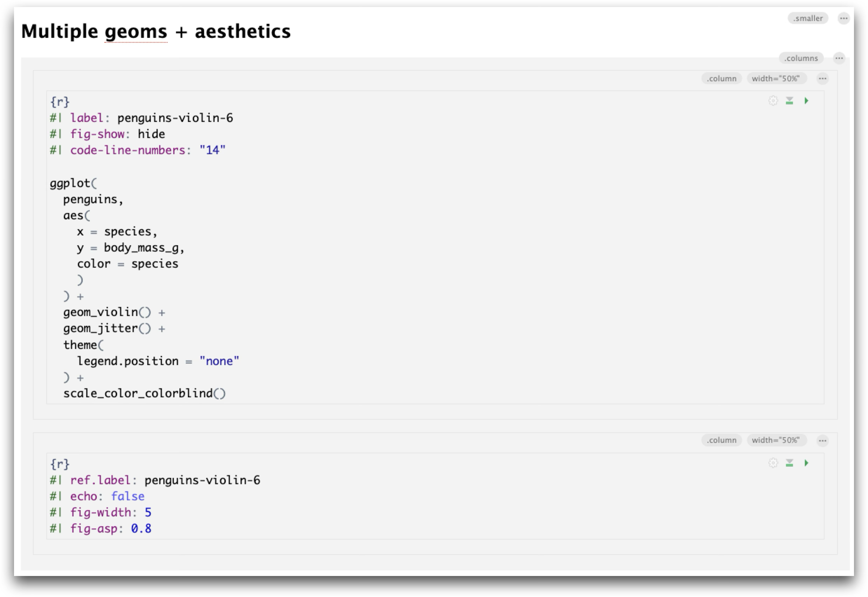Open options gear for ref.label chunk
Viewport: 868px width, 597px height.
point(773,463)
